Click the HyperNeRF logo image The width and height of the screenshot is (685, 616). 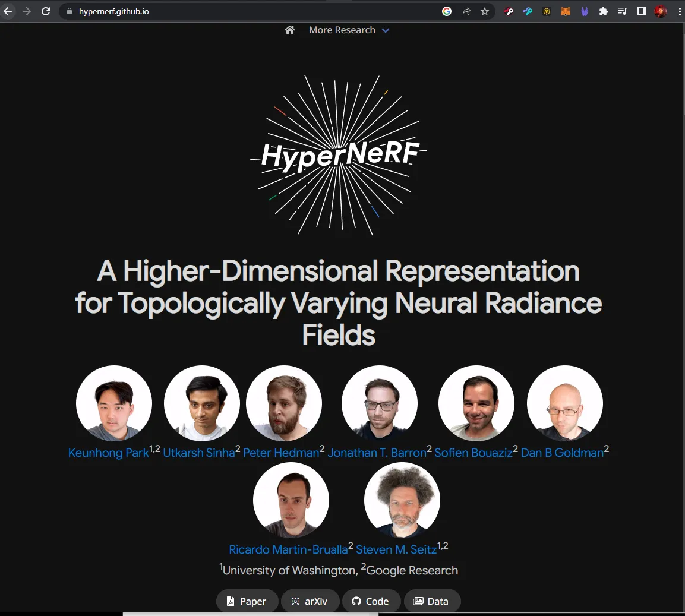(x=338, y=155)
